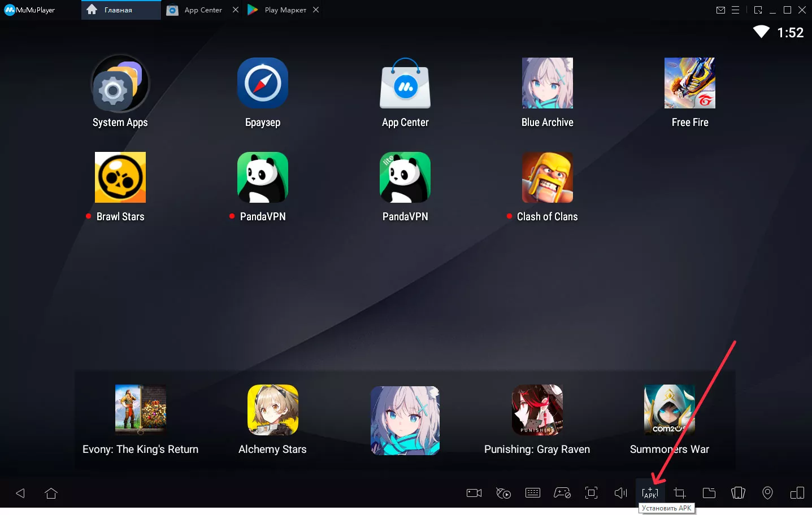
Task: Open Brawl Stars app
Action: pos(120,177)
